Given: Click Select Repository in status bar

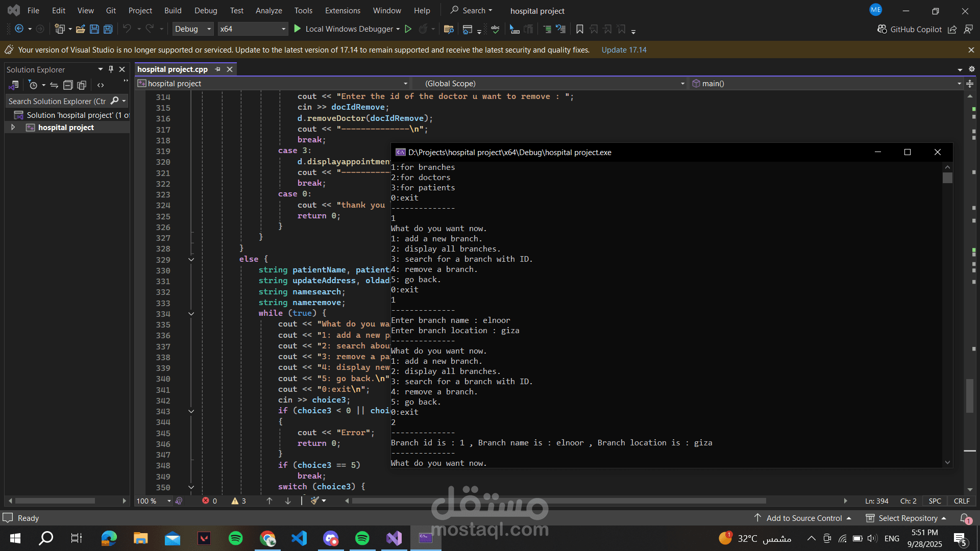Looking at the screenshot, I should pyautogui.click(x=906, y=518).
